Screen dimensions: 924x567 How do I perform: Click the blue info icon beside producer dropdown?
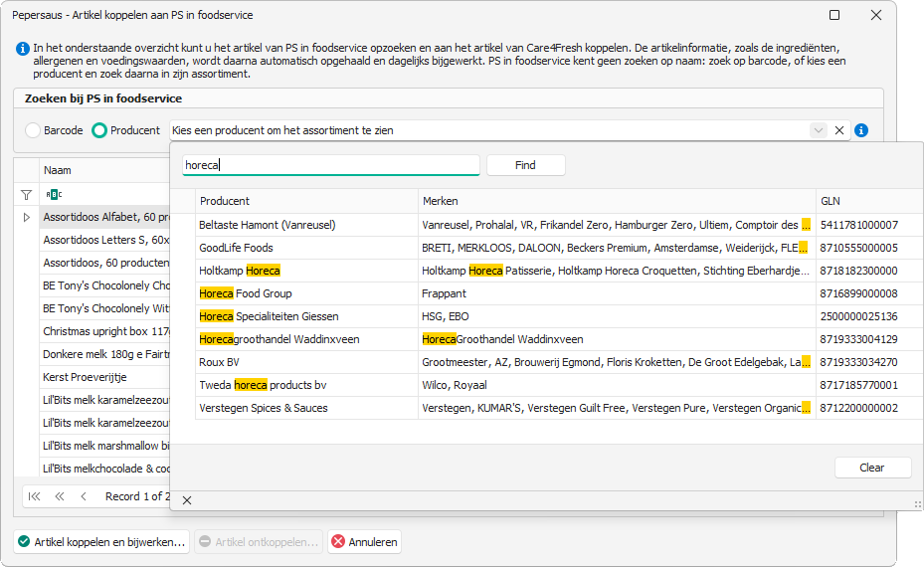[x=861, y=130]
